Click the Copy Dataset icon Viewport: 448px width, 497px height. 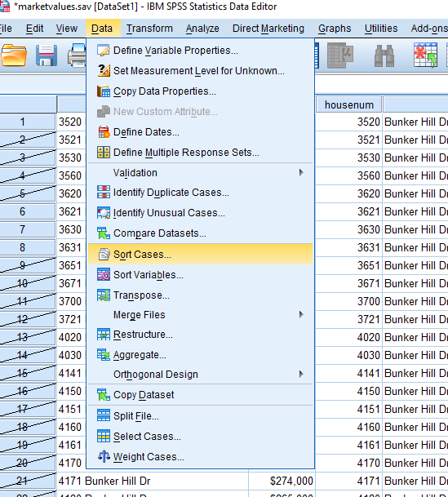(x=104, y=395)
